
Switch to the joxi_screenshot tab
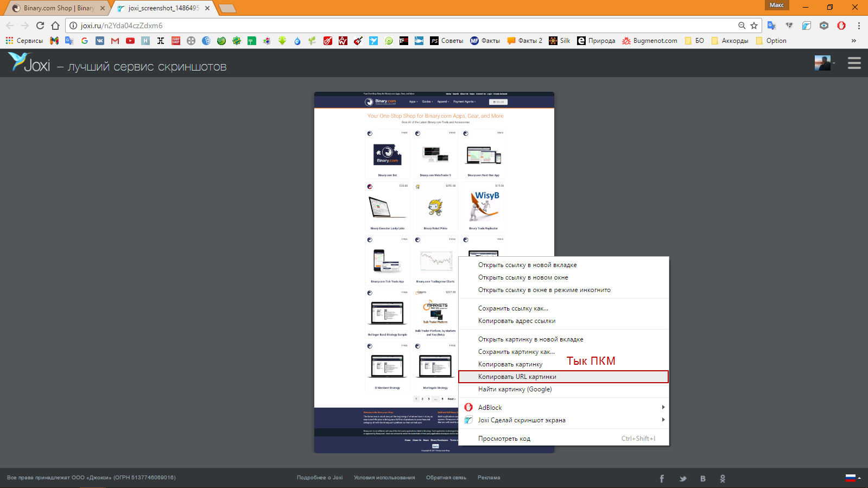(x=163, y=8)
